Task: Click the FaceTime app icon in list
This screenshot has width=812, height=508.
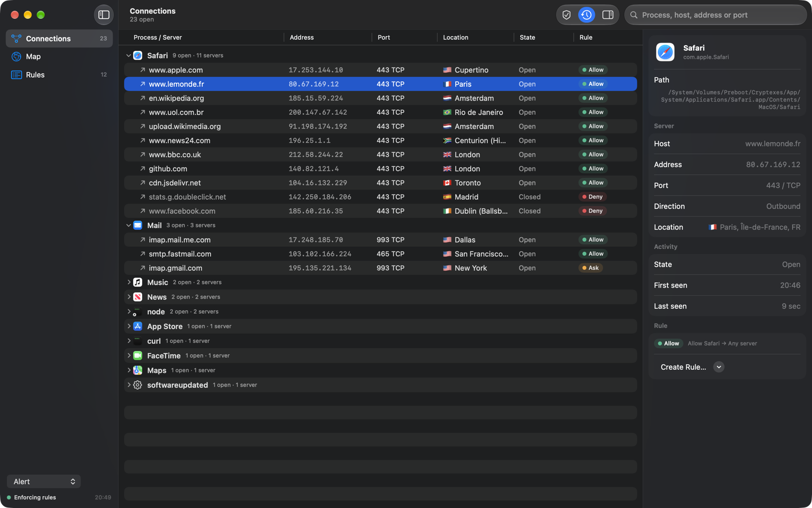Action: (138, 356)
